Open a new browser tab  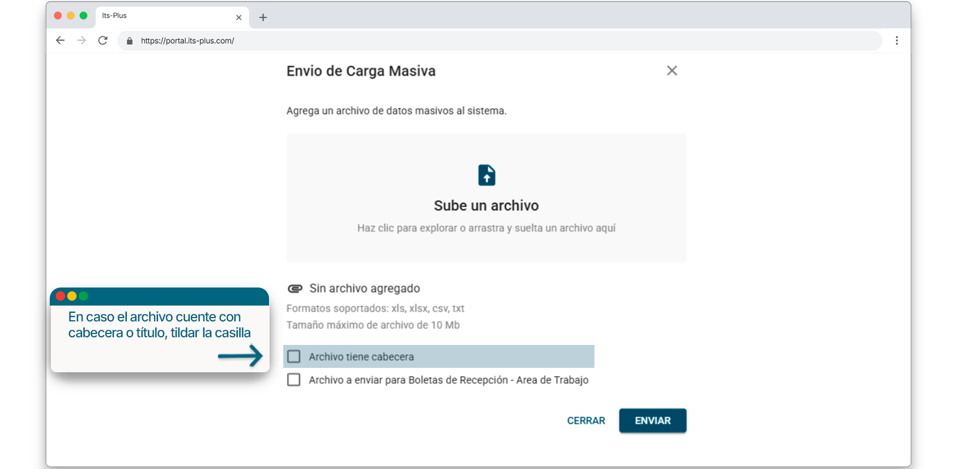263,17
